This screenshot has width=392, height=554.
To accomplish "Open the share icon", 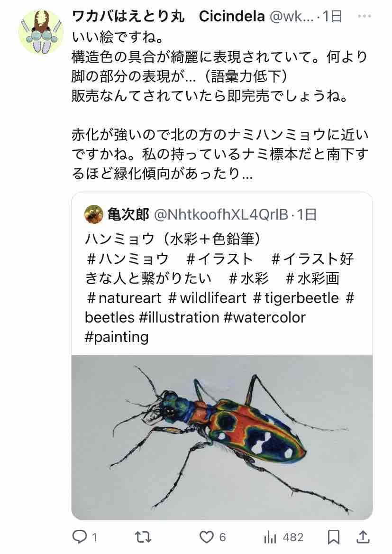I will [x=363, y=537].
